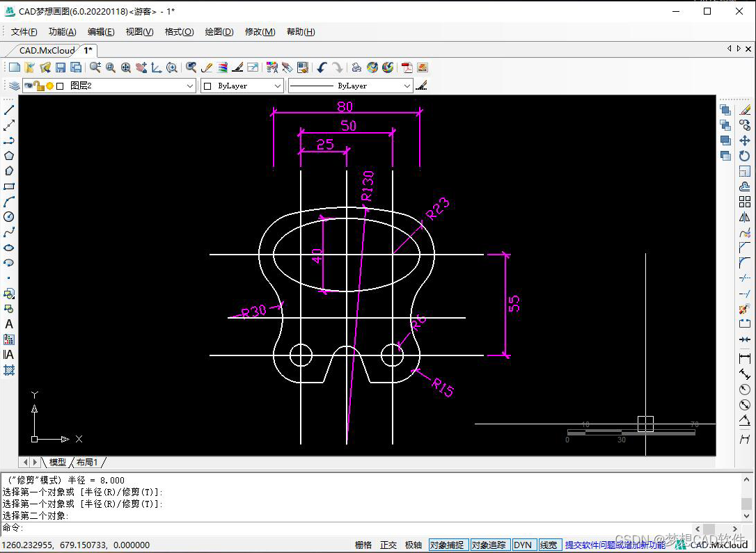This screenshot has width=756, height=553.
Task: Select the Aligned dimension tool
Action: click(x=745, y=374)
